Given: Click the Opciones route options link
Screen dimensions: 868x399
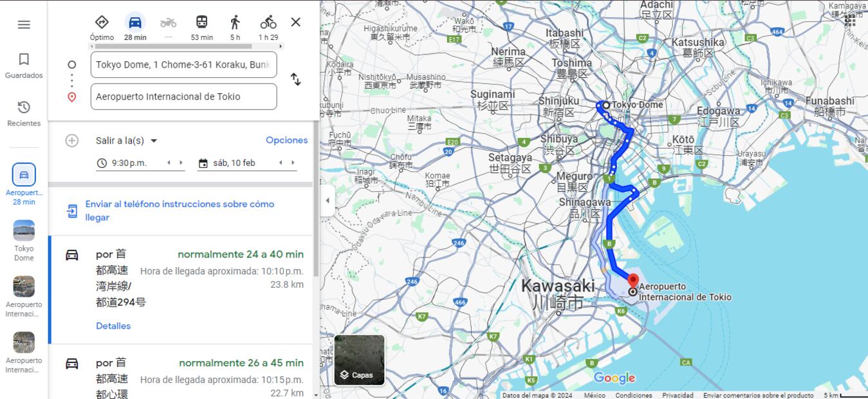Looking at the screenshot, I should pyautogui.click(x=286, y=140).
